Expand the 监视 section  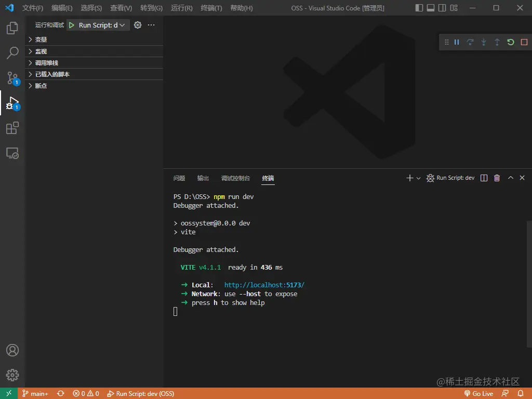(x=95, y=51)
